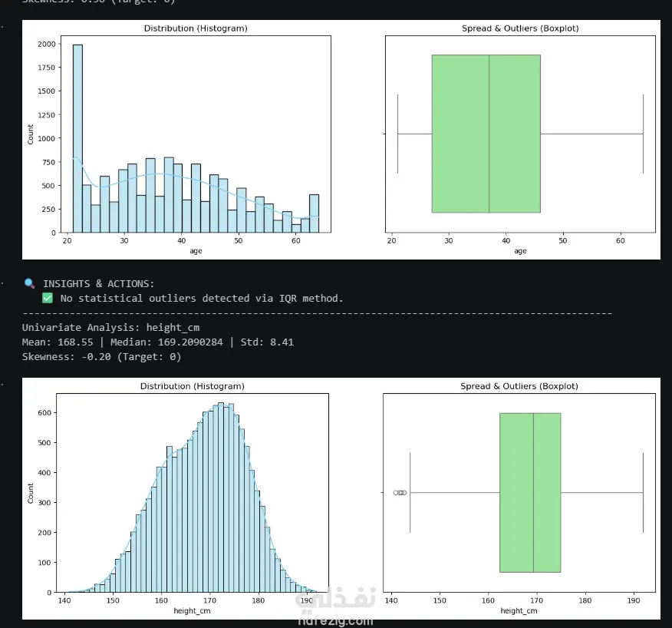
Task: Click 'Spread & Outliers (Boxplot)' title above age boxplot
Action: (520, 28)
